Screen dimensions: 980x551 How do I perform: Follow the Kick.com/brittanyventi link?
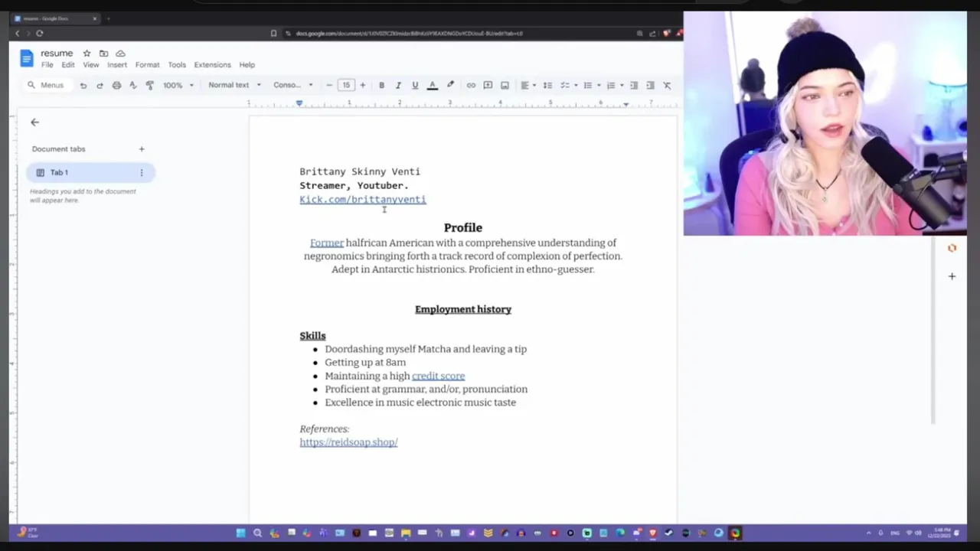363,200
